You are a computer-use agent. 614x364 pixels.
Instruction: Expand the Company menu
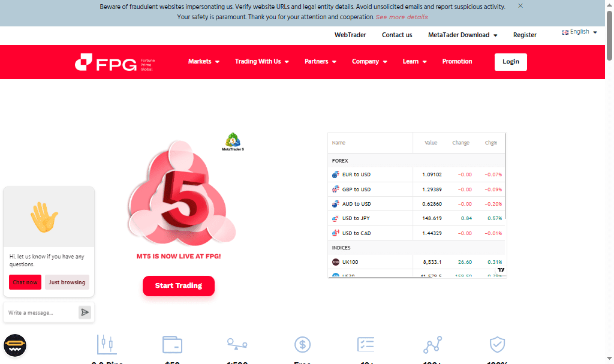[x=369, y=62]
